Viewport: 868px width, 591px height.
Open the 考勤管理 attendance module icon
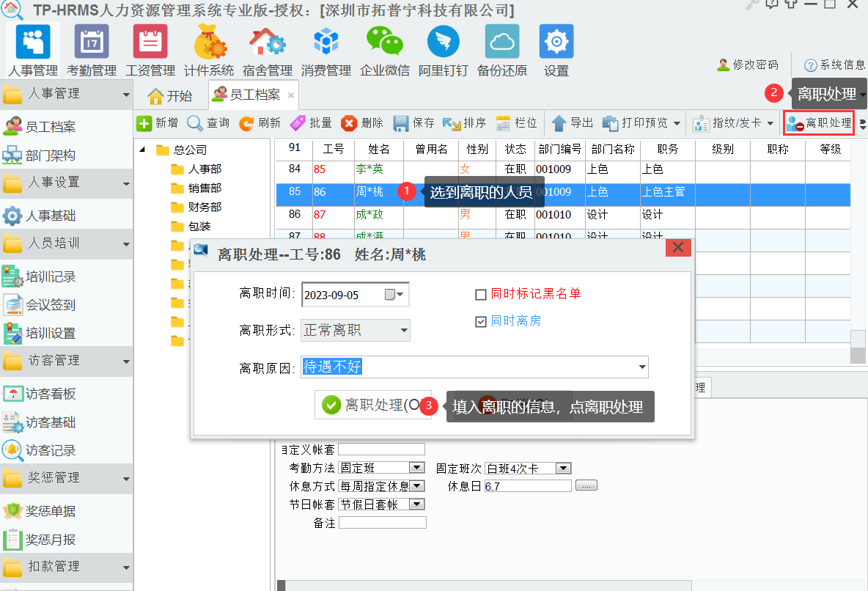click(92, 42)
